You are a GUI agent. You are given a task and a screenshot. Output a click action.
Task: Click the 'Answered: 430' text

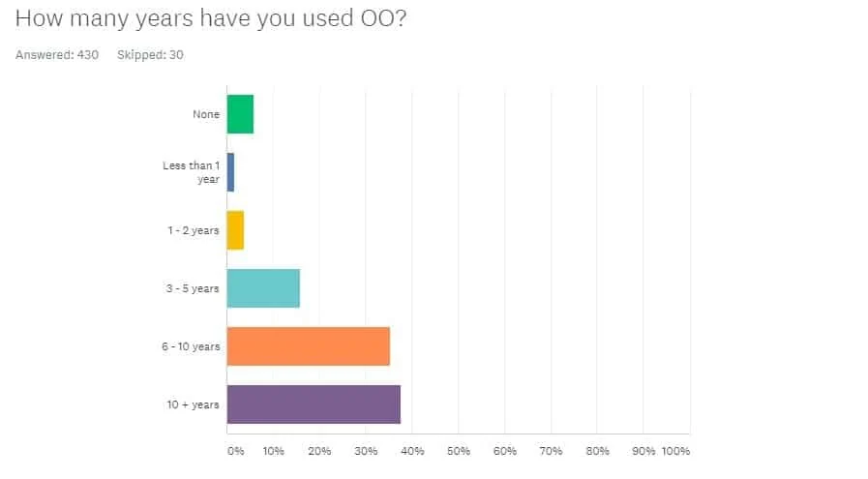57,55
